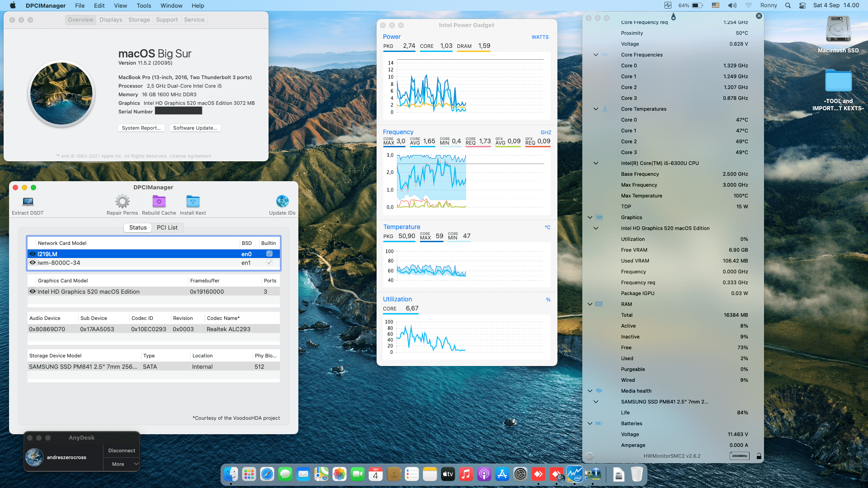Click the Rebuild Cache toolbar icon

click(x=159, y=201)
